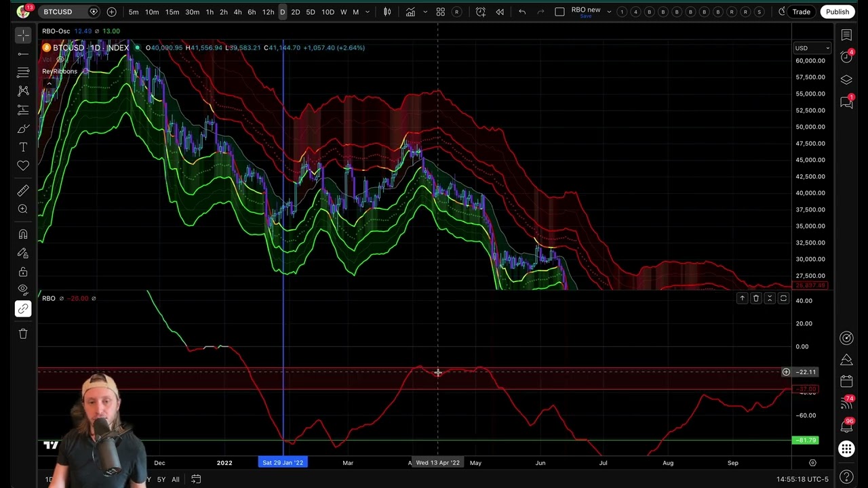
Task: Select the 5Y date range
Action: point(161,480)
